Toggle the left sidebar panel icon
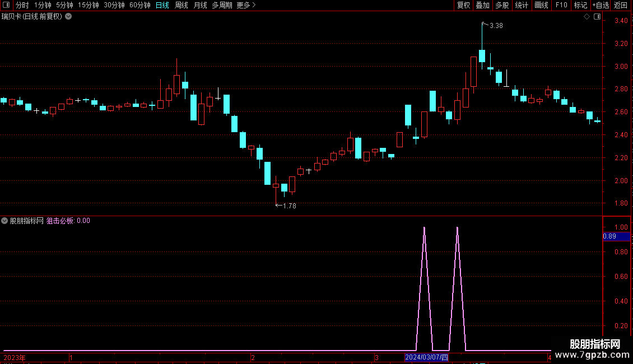The image size is (633, 364). tap(6, 5)
